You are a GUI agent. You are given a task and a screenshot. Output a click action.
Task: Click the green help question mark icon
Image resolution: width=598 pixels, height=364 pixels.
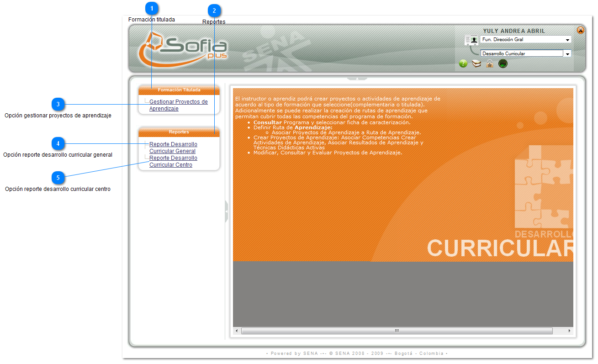463,64
